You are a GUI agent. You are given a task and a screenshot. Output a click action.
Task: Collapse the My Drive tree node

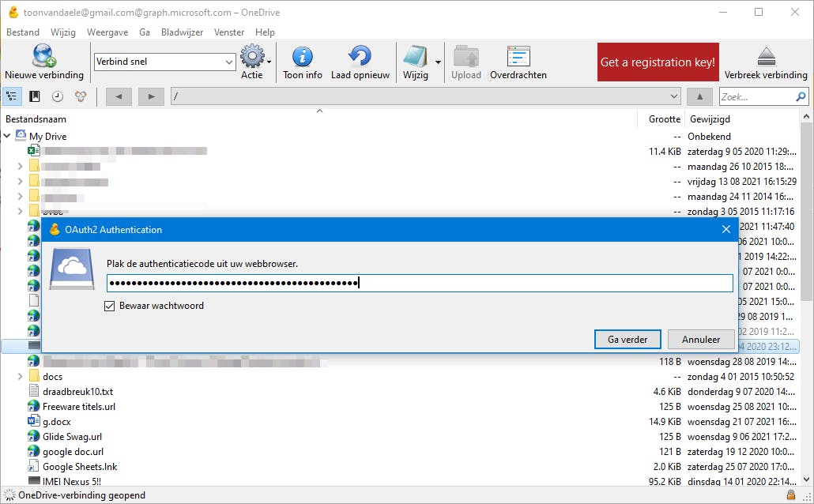click(7, 136)
